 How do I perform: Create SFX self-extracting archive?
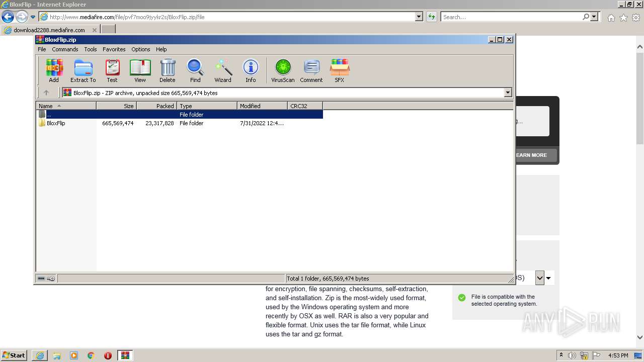(x=340, y=70)
